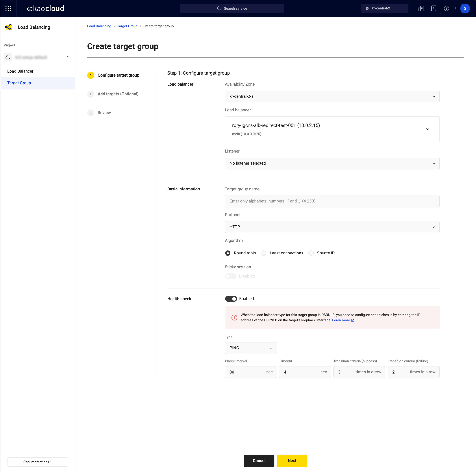Click step 1 yellow circle indicator

tap(91, 75)
